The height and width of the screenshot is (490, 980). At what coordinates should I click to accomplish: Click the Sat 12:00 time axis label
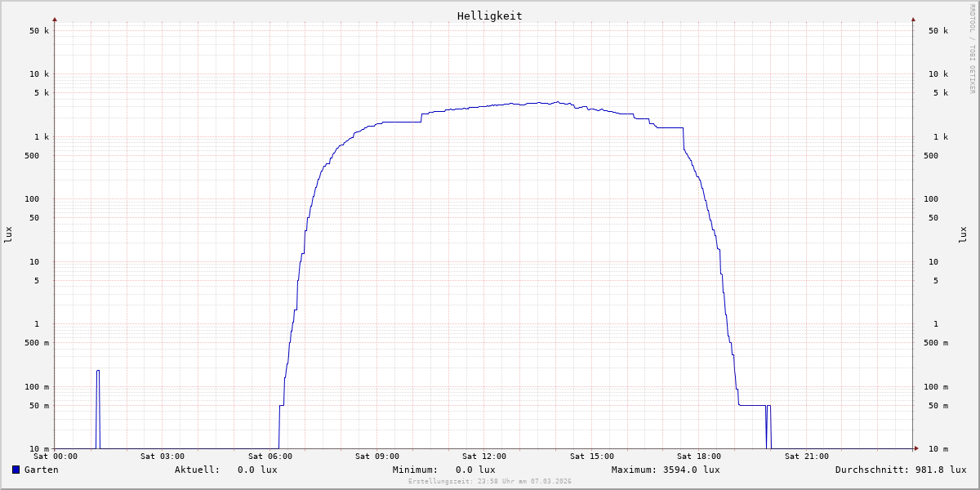[x=484, y=457]
